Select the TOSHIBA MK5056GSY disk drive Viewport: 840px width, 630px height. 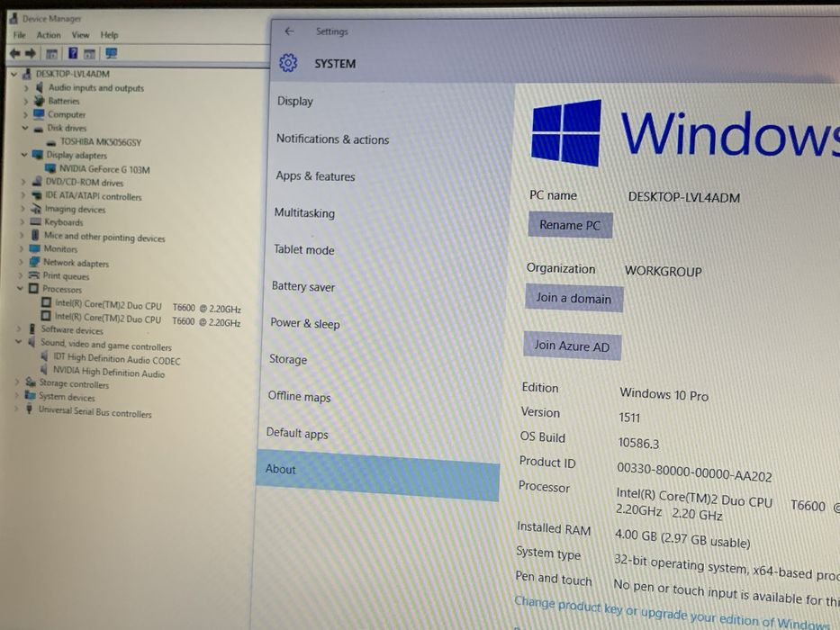point(101,142)
